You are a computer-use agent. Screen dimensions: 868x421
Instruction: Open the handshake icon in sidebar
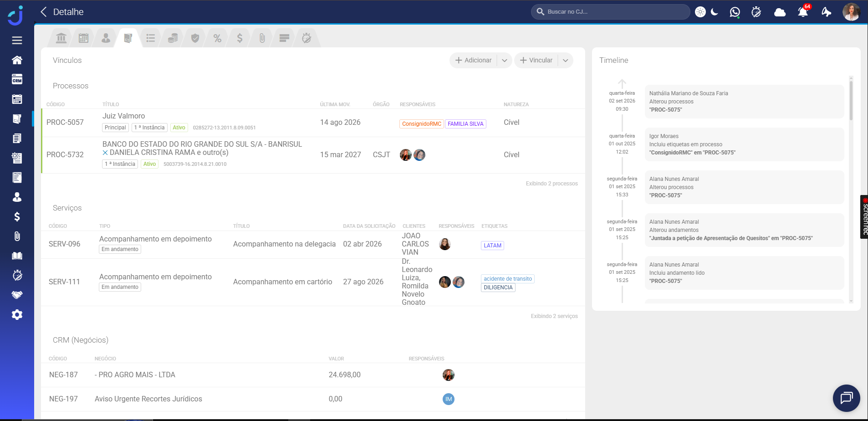point(17,295)
